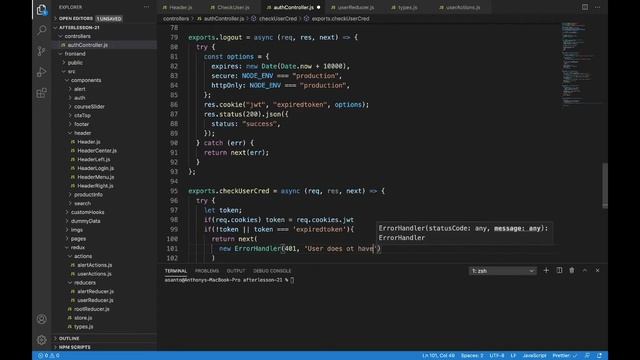
Task: Switch to types.js editor tab
Action: coord(407,7)
